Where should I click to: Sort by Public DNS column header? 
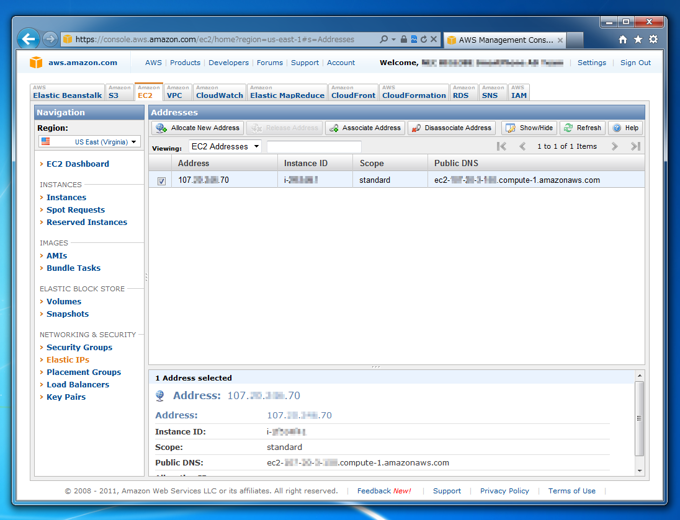click(536, 163)
